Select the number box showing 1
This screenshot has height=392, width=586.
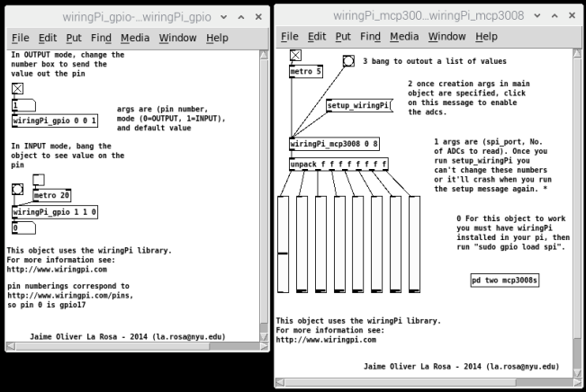point(22,105)
